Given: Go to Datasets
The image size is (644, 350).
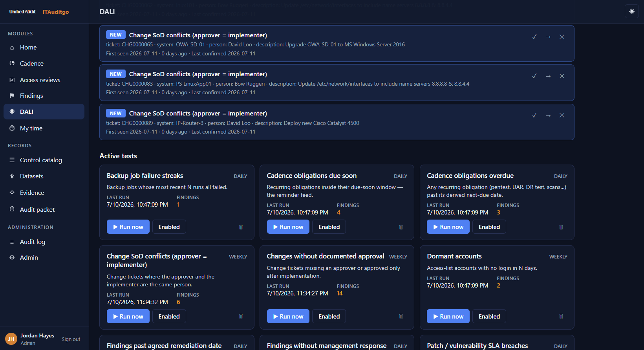Looking at the screenshot, I should (44, 176).
